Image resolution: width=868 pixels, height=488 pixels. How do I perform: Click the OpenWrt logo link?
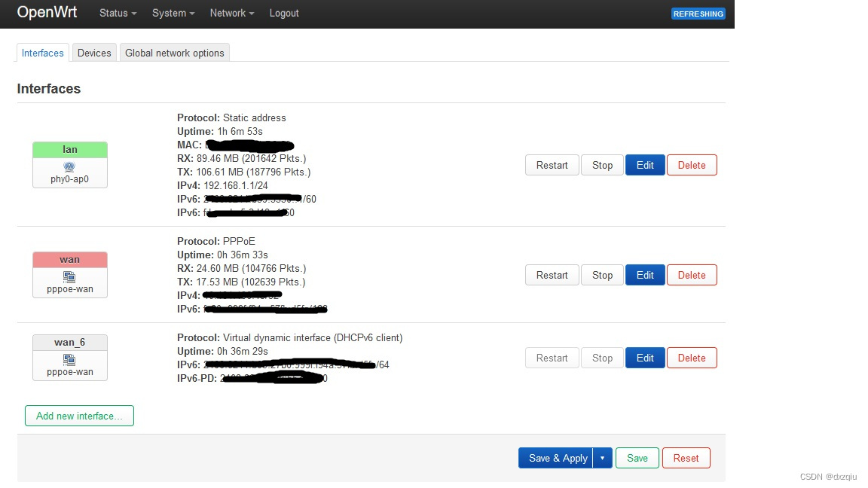click(47, 12)
